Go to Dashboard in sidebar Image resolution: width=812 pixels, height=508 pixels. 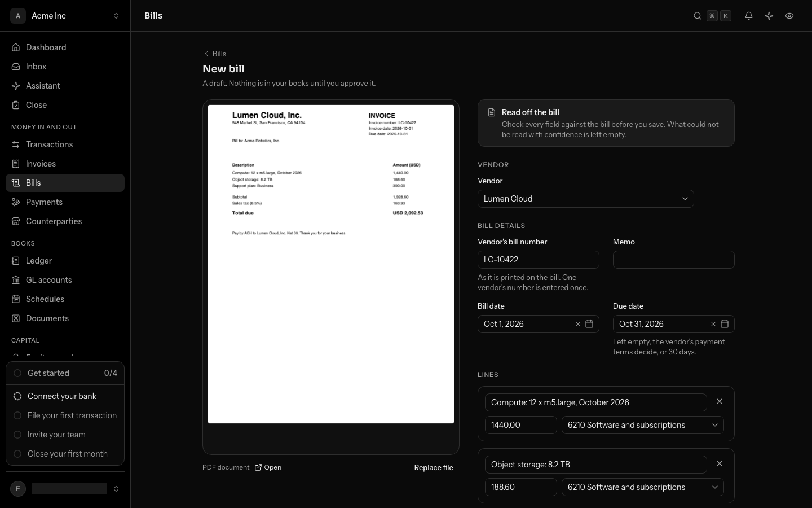click(x=65, y=47)
